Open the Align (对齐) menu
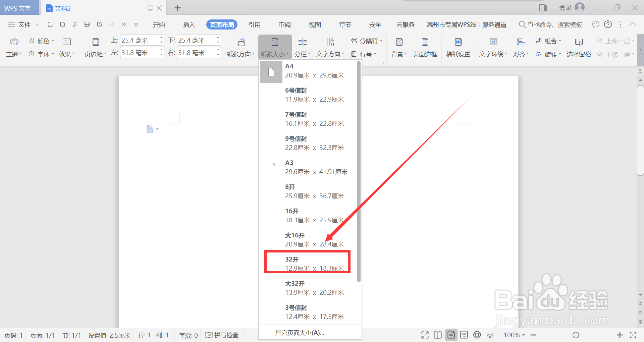644x342 pixels. pos(521,47)
